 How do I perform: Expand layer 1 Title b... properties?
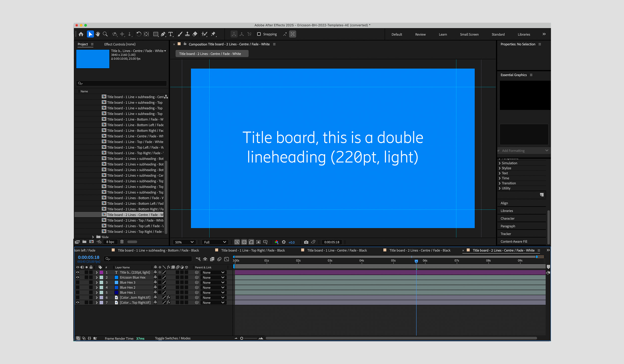[x=97, y=273]
